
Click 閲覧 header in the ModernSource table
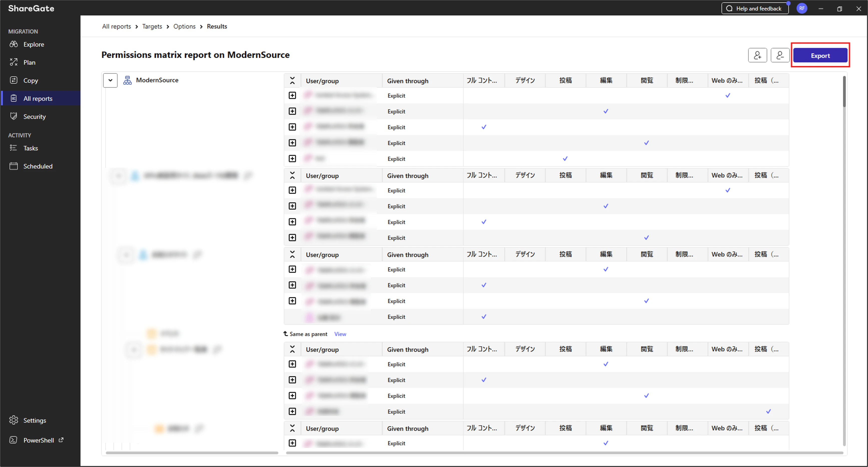point(647,80)
